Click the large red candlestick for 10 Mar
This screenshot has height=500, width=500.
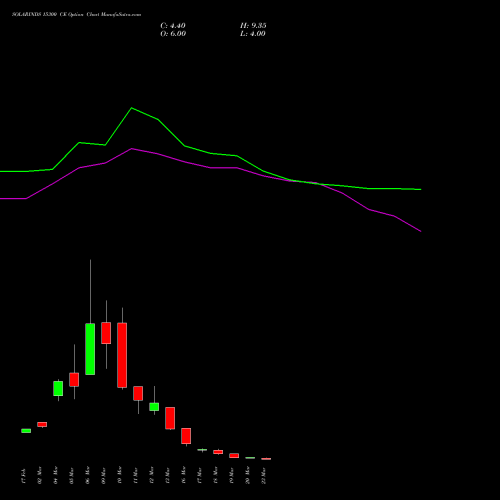(122, 355)
